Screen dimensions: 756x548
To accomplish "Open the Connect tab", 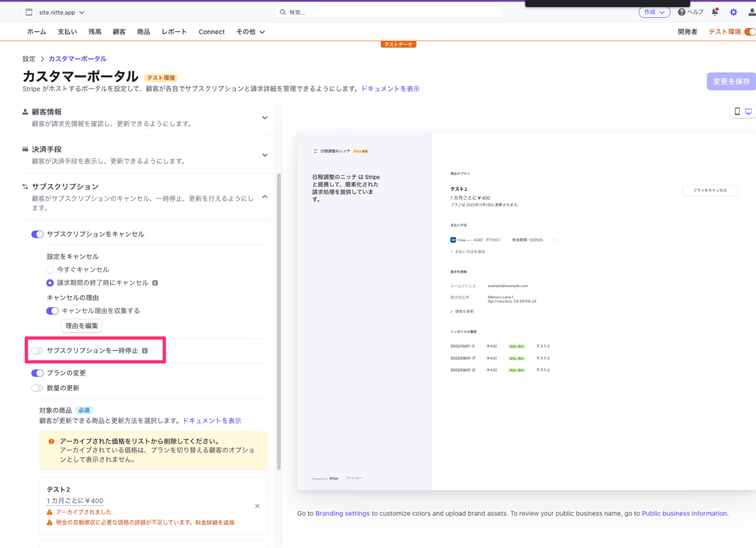I will [212, 32].
